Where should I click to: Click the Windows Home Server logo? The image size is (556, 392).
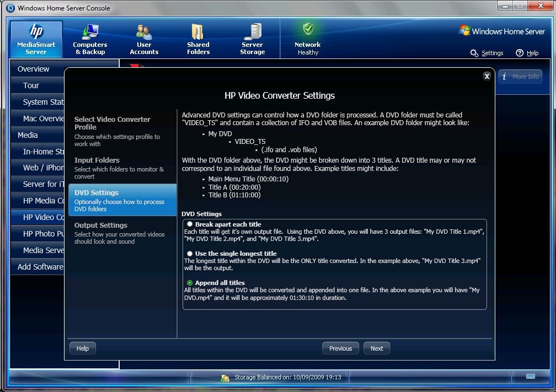[502, 31]
